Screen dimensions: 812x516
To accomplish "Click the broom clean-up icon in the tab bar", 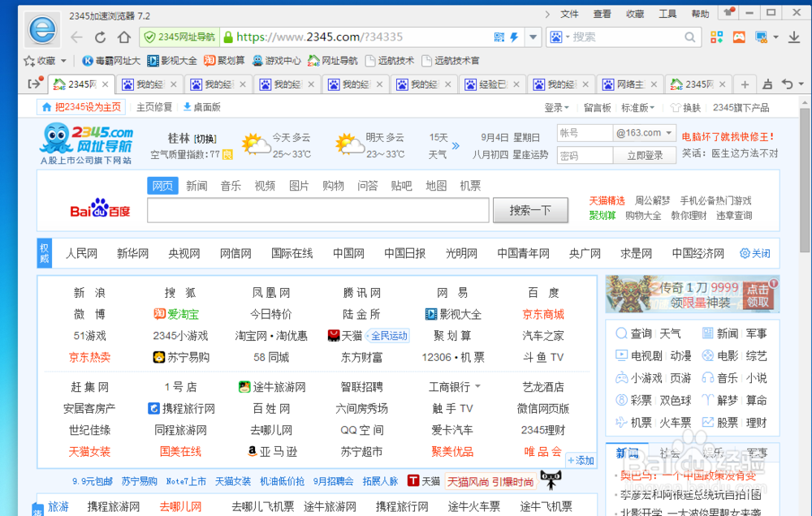I will click(767, 84).
